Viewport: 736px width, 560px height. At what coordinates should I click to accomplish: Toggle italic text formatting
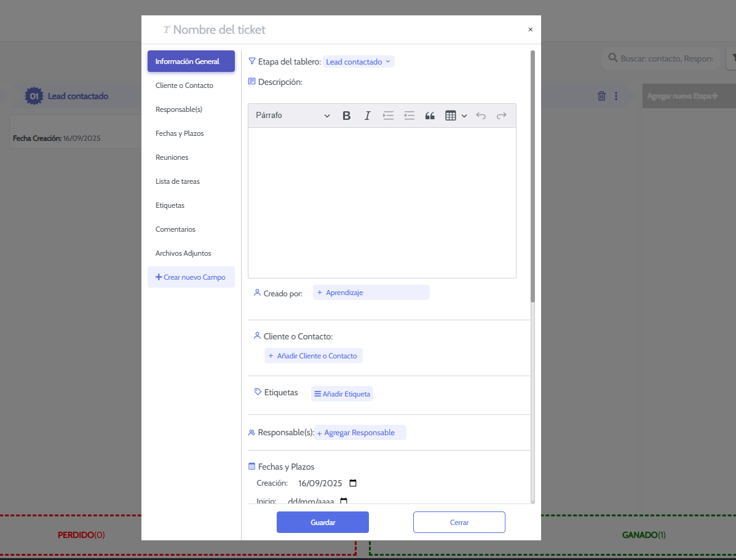[368, 116]
